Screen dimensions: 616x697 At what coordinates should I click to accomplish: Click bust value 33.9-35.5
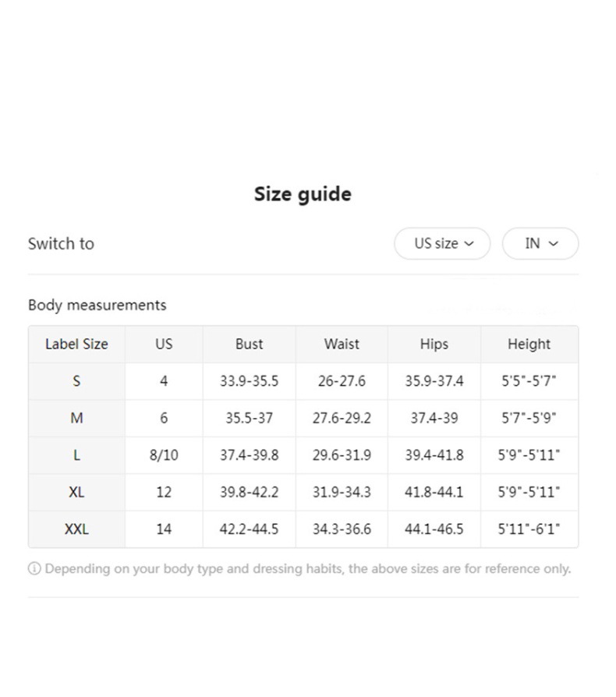(249, 381)
